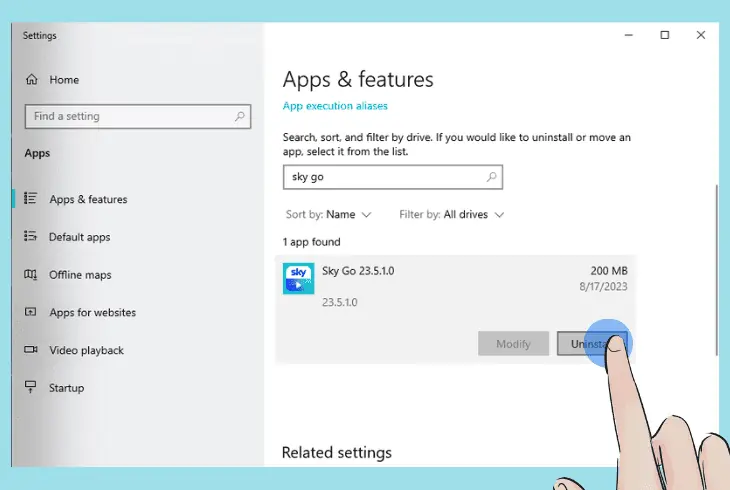Click the Apps & features page heading
This screenshot has width=730, height=490.
coord(358,80)
